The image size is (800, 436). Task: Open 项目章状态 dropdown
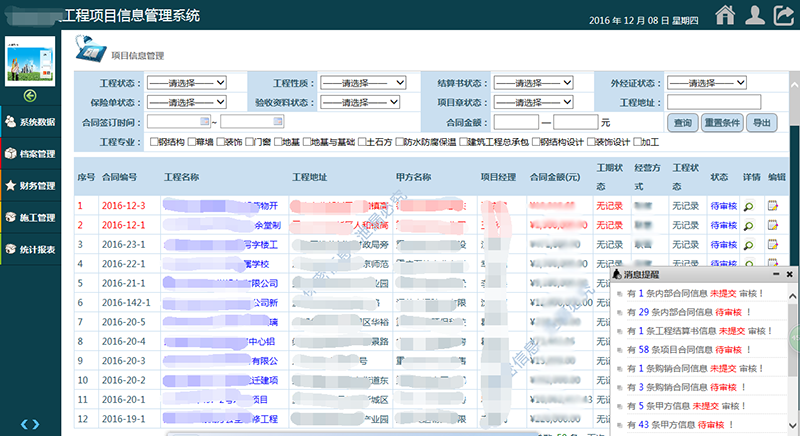coord(533,102)
